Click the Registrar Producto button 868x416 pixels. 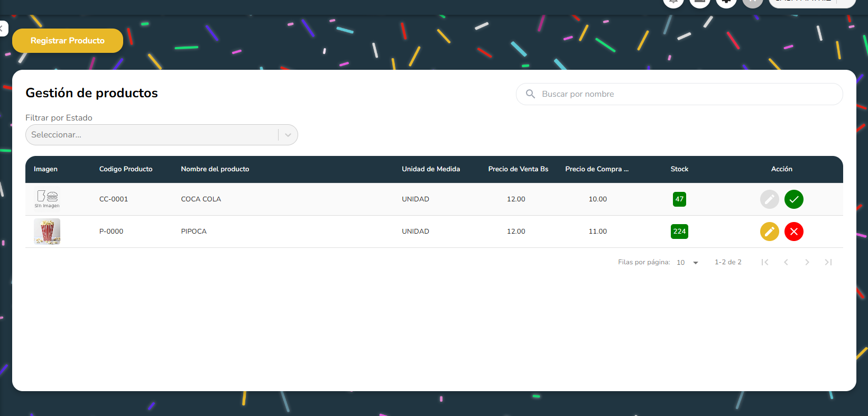(68, 41)
